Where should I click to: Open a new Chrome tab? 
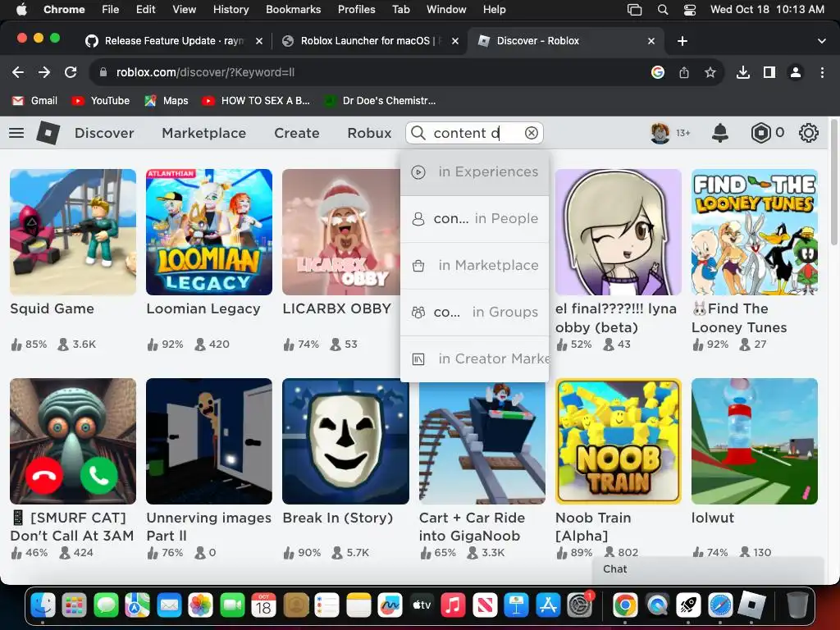coord(682,41)
